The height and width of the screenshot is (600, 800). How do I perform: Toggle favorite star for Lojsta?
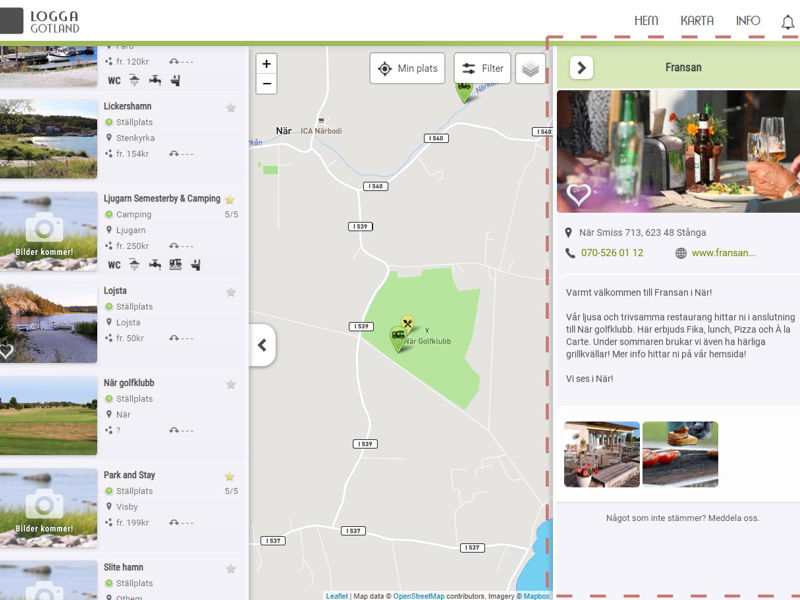pos(231,292)
